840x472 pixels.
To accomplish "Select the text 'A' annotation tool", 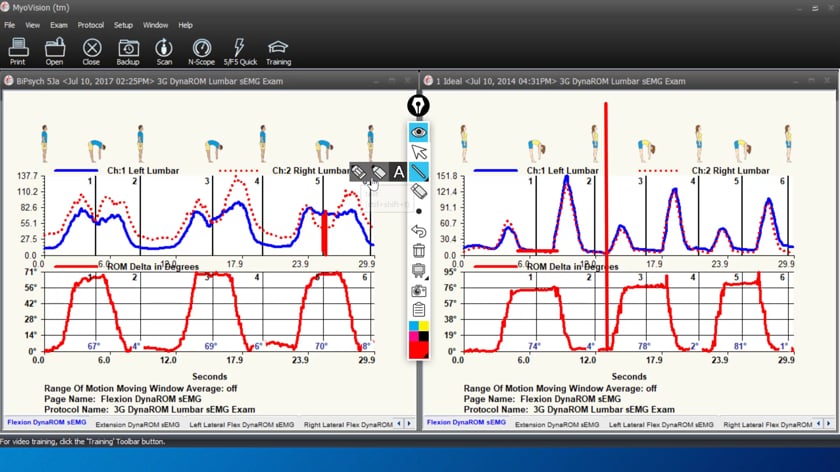I will pyautogui.click(x=399, y=172).
